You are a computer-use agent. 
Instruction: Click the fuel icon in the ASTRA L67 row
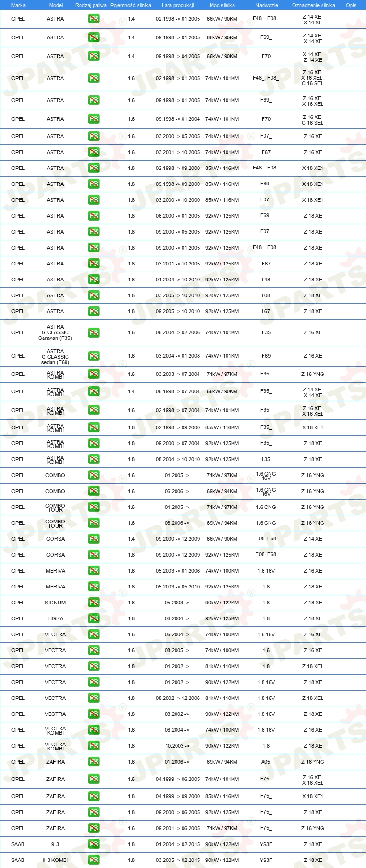click(94, 311)
